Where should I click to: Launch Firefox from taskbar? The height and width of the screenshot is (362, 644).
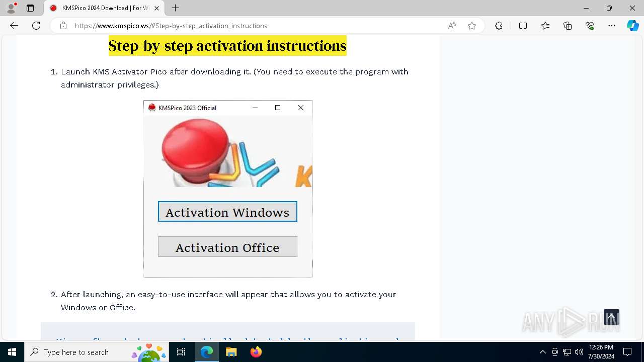pos(256,352)
